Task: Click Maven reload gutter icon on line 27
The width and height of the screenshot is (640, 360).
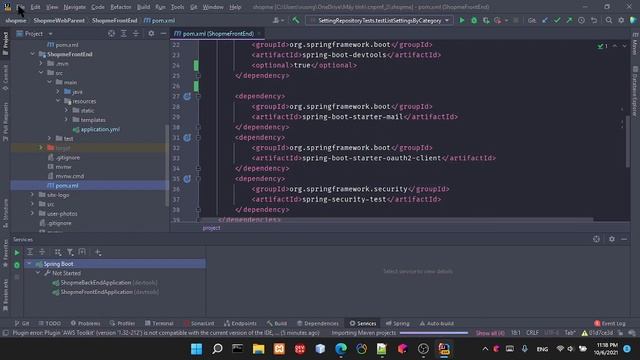Action: [x=187, y=96]
